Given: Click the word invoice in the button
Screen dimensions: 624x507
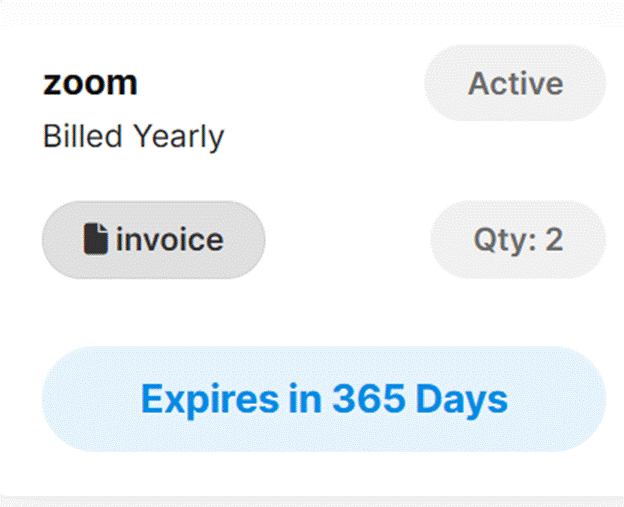Looking at the screenshot, I should (x=170, y=240).
